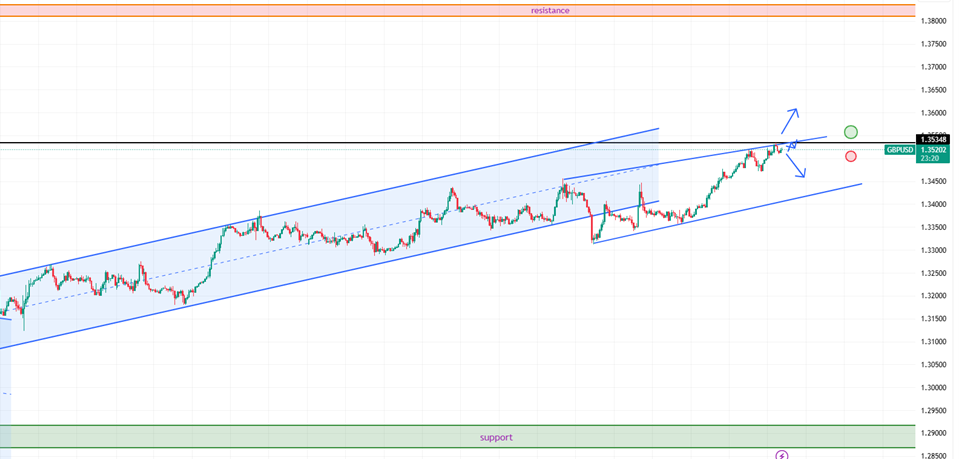This screenshot has height=459, width=959.
Task: Click the 1.38000 price axis label
Action: 935,21
